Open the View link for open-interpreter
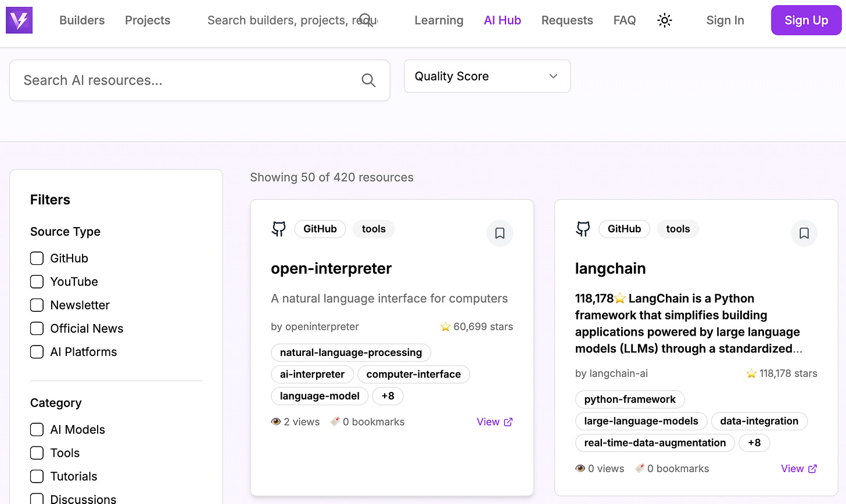The width and height of the screenshot is (846, 504). tap(494, 422)
